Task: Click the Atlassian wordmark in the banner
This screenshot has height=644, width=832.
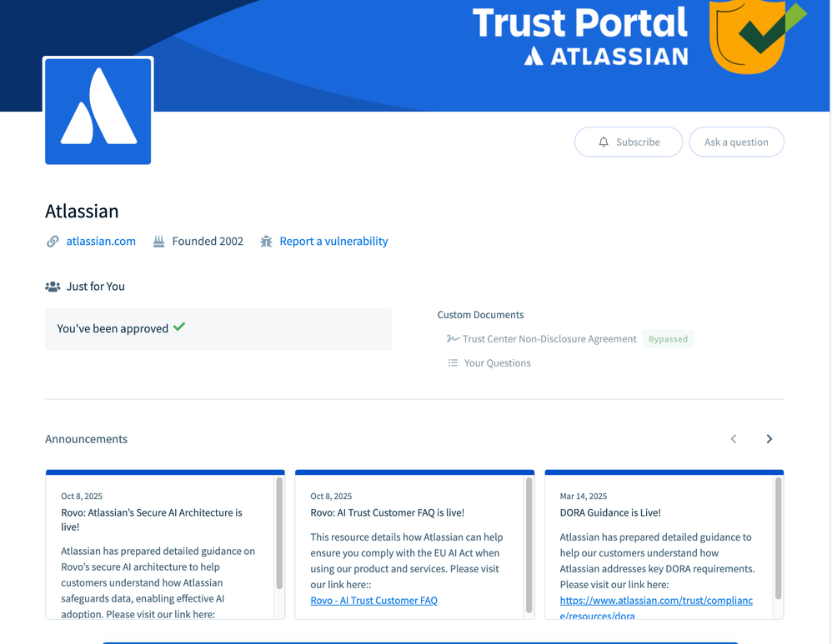Action: [x=606, y=56]
